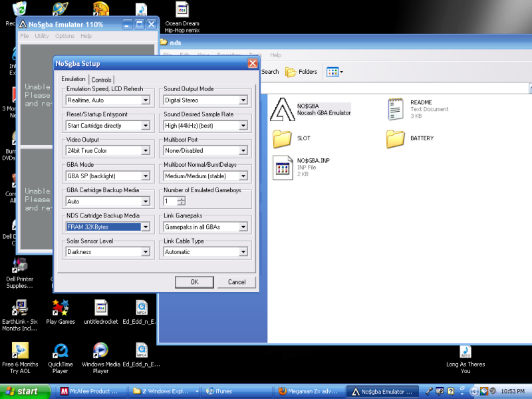The image size is (532, 399).
Task: Open the BATTERY folder icon
Action: (x=395, y=138)
